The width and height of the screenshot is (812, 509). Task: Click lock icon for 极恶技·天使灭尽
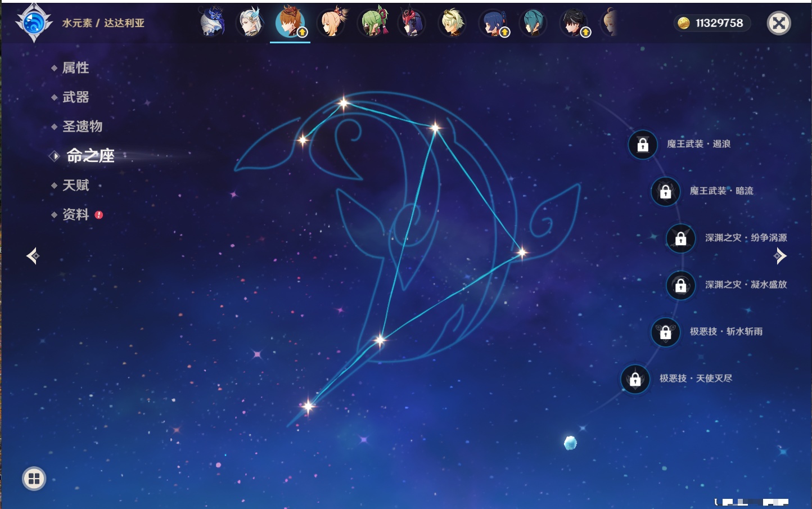tap(635, 379)
